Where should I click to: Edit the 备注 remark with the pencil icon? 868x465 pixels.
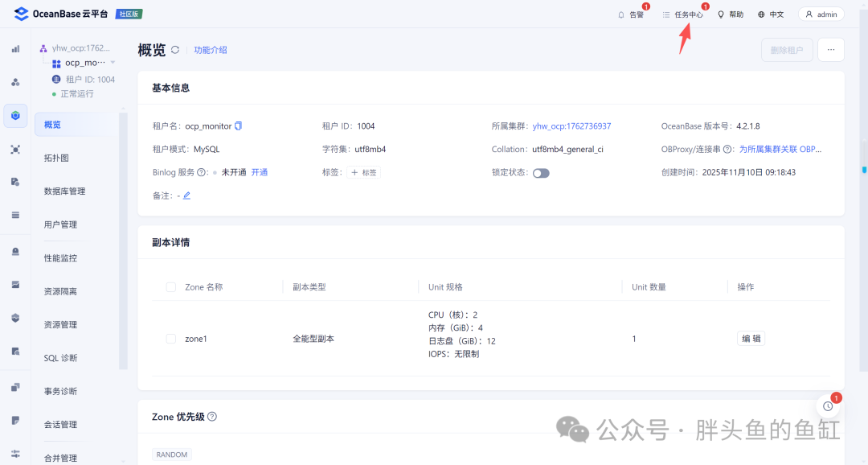[x=186, y=195]
